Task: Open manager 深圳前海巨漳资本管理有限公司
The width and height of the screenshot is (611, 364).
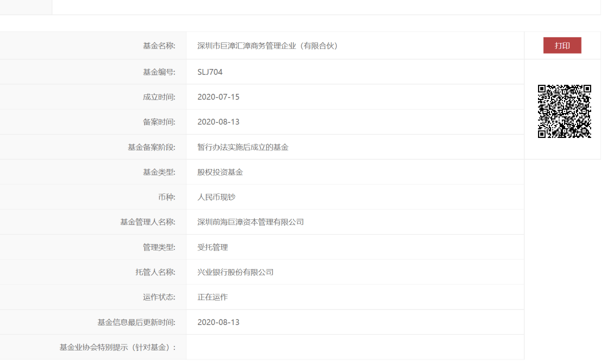Action: [251, 222]
